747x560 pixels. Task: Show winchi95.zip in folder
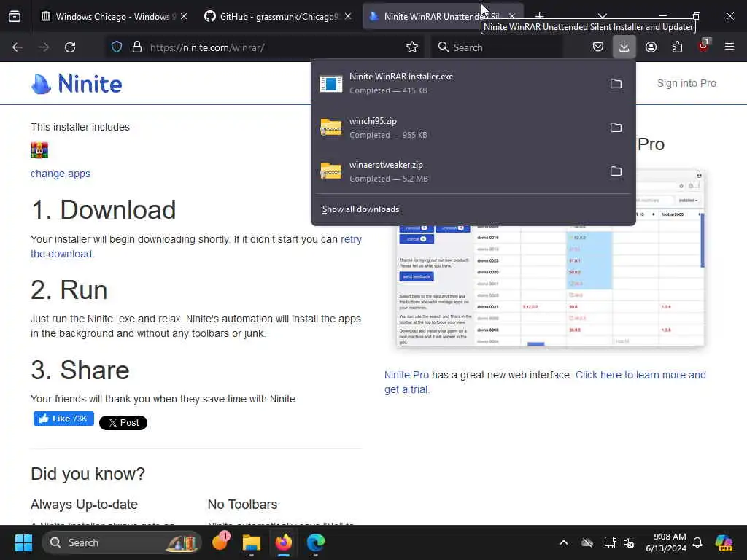[616, 127]
